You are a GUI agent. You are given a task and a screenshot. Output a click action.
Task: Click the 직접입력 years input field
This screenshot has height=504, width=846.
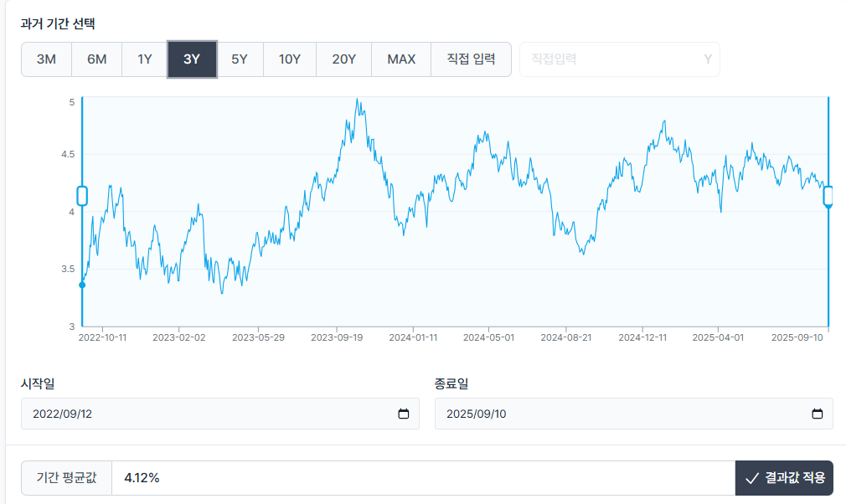tap(619, 59)
